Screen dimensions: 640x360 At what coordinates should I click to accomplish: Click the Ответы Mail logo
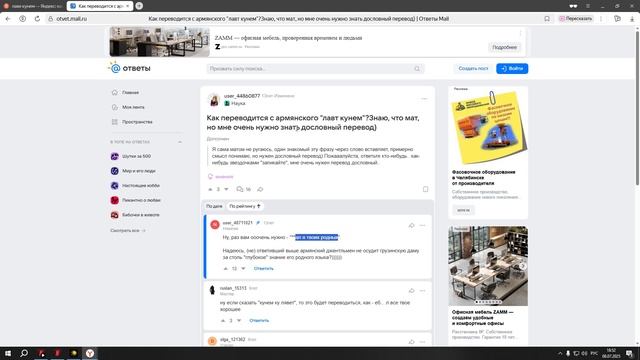tap(129, 68)
